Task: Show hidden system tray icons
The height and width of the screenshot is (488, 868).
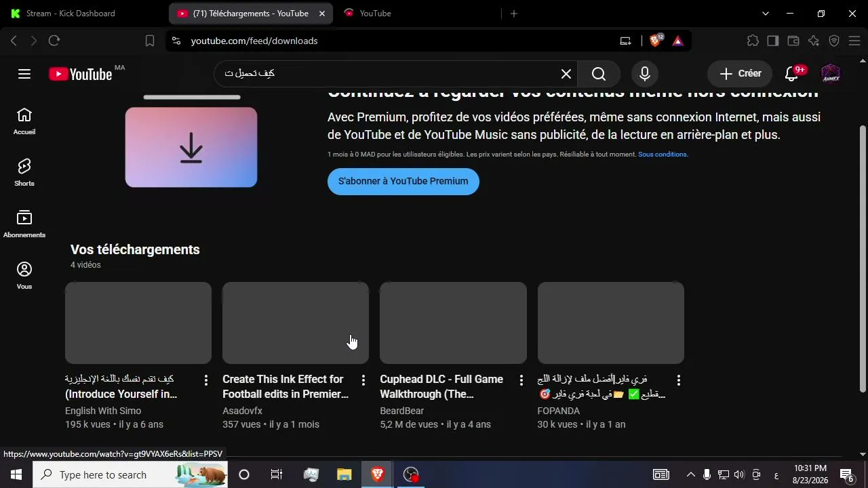Action: tap(690, 475)
